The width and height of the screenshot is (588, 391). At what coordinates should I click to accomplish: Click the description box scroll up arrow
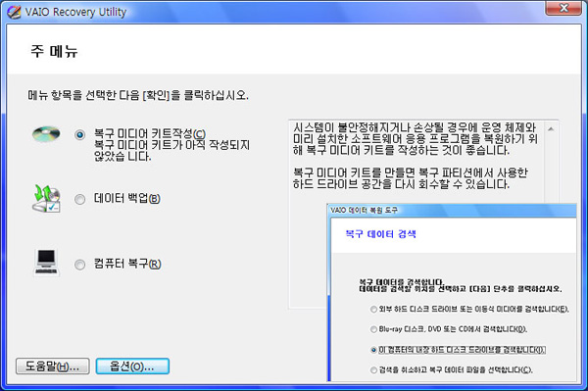coord(551,129)
